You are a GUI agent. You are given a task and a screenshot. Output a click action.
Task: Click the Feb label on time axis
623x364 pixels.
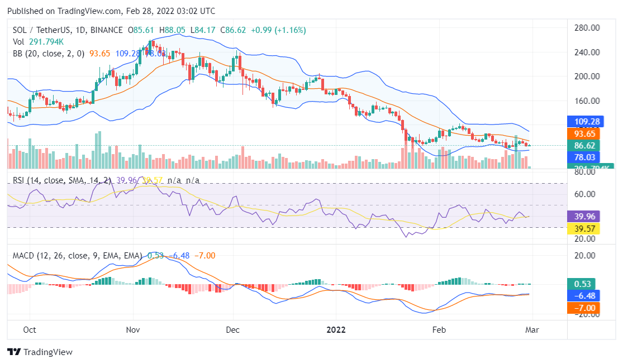440,329
